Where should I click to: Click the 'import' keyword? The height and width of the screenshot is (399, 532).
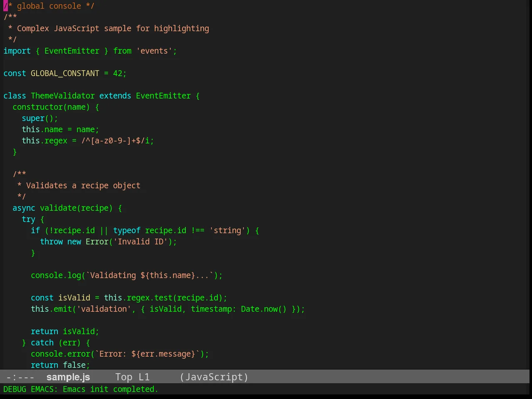point(17,51)
